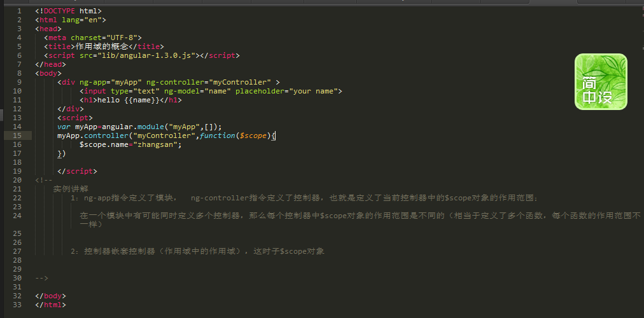This screenshot has width=644, height=318.
Task: Click the controller method on line 15
Action: pos(106,135)
